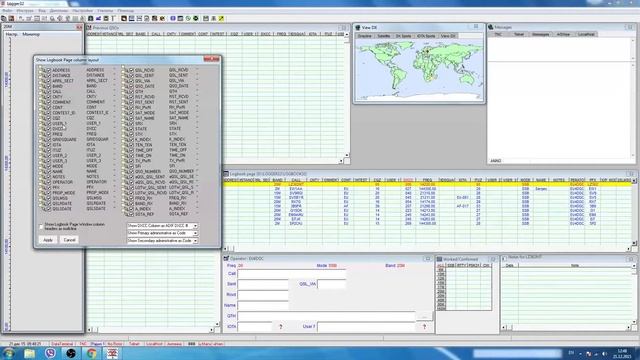Uncheck the DISTANCE column checkbox
This screenshot has width=640, height=360.
pos(49,76)
